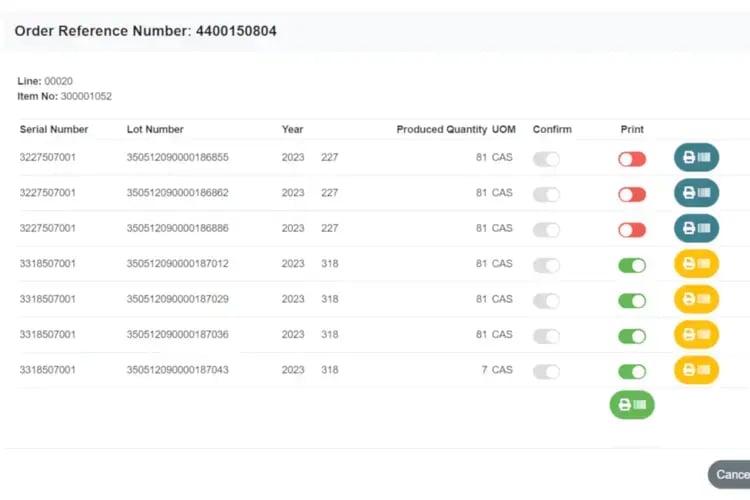The image size is (750, 500).
Task: Disable green Print toggle for lot 350512090000187012
Action: tap(632, 265)
